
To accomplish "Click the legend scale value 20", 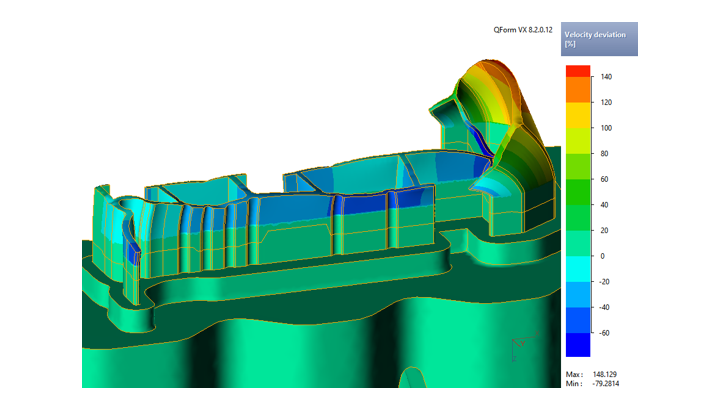I will (604, 230).
